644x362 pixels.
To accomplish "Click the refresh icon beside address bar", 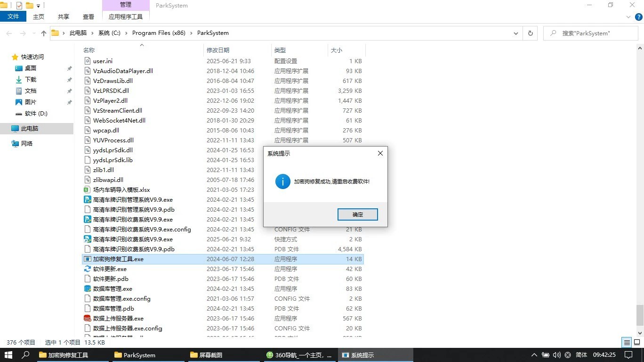I will pos(531,33).
